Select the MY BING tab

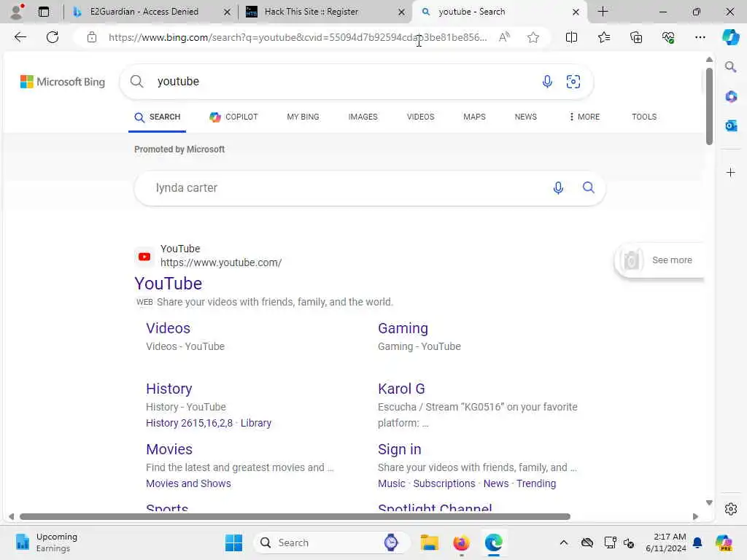[303, 117]
